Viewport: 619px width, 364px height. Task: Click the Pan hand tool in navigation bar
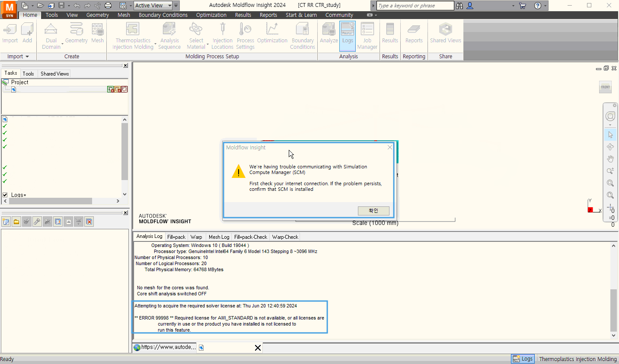pyautogui.click(x=610, y=159)
